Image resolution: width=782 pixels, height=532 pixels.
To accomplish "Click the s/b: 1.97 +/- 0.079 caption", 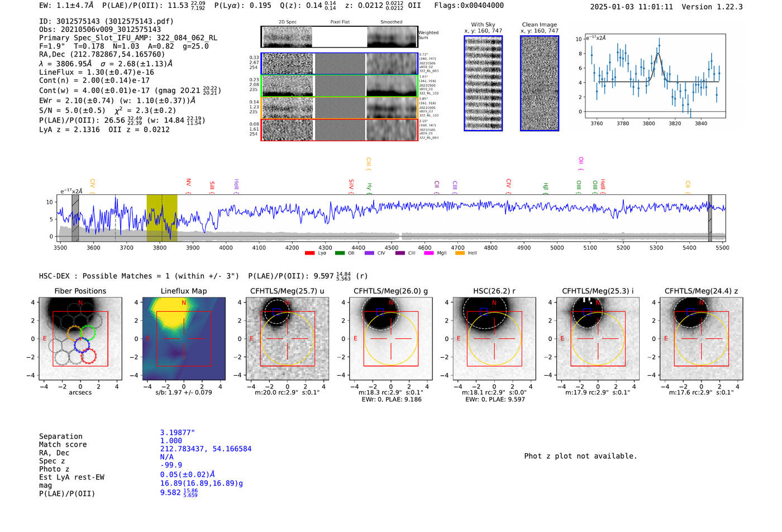I will (x=184, y=392).
